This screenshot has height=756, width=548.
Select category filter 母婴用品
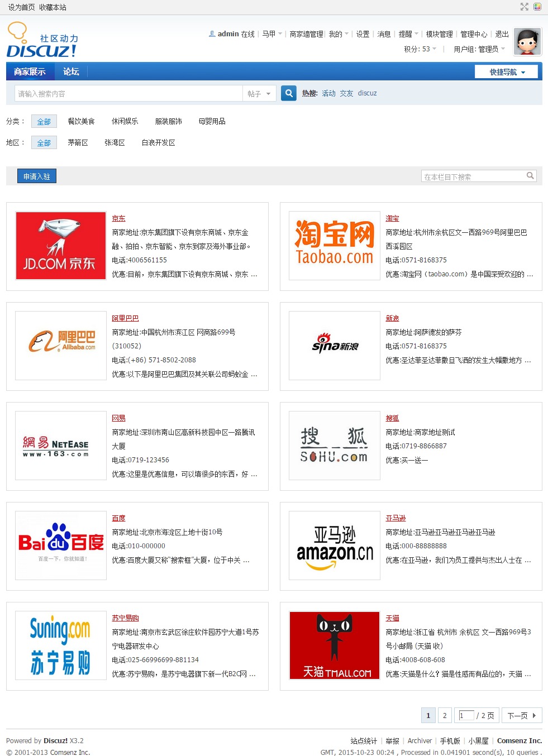(x=212, y=121)
